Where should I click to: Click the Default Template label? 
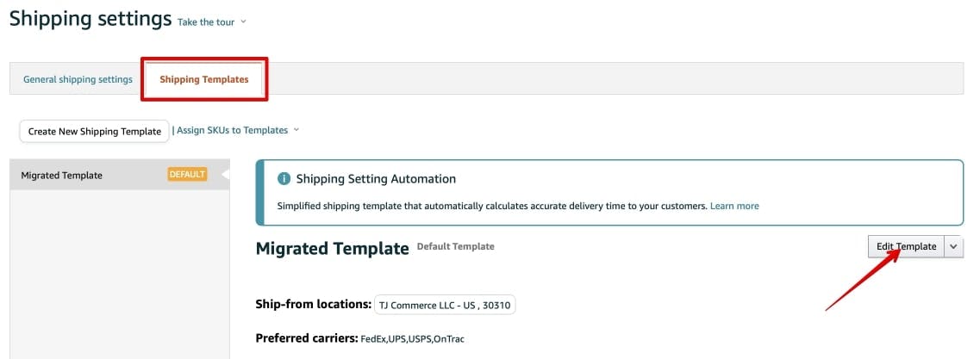click(x=455, y=246)
